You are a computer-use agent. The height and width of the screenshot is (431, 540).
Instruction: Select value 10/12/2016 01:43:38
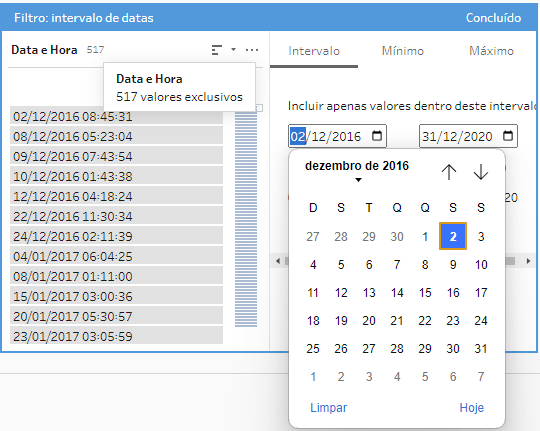(116, 176)
